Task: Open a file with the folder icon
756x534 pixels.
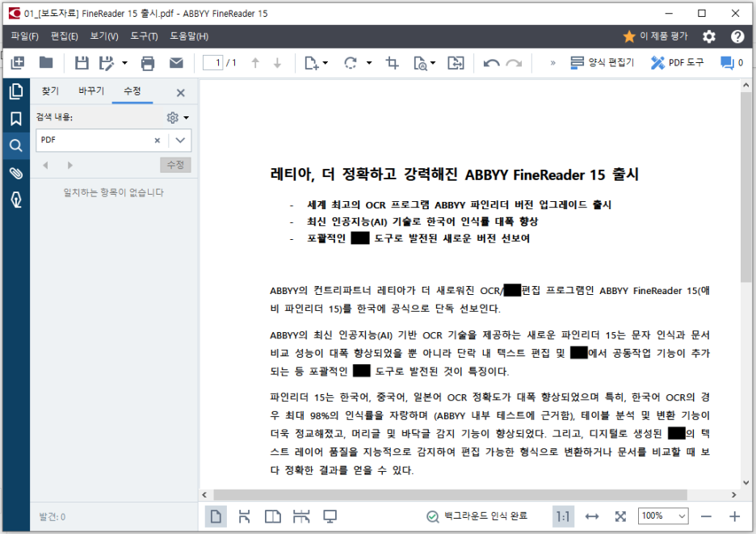Action: [46, 63]
